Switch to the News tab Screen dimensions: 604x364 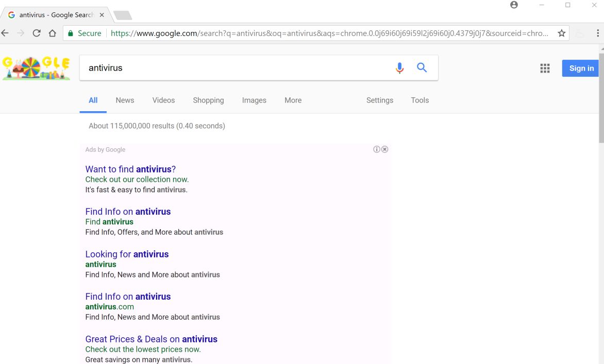125,100
